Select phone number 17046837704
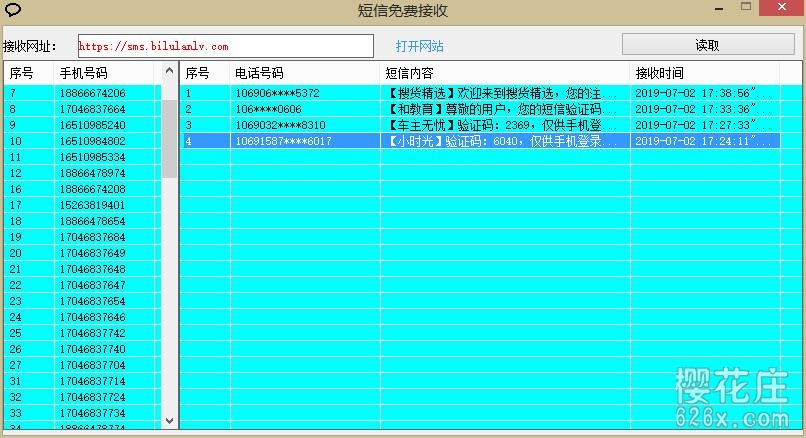Image resolution: width=806 pixels, height=438 pixels. tap(93, 365)
